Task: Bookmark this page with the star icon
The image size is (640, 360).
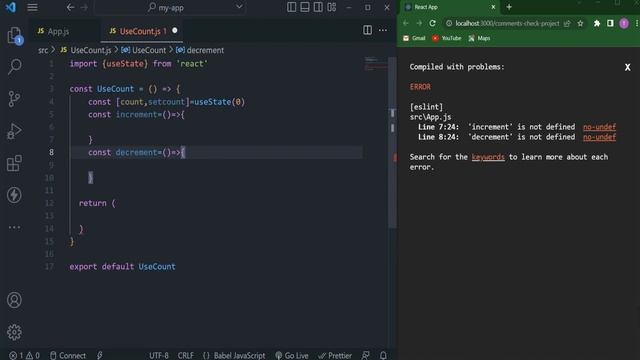Action: pos(580,24)
